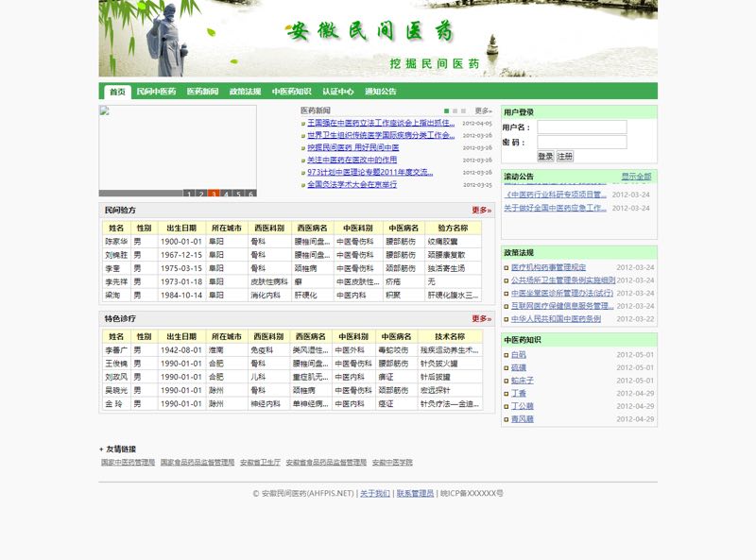
Task: Select slide number 1 in the slideshow
Action: (190, 194)
